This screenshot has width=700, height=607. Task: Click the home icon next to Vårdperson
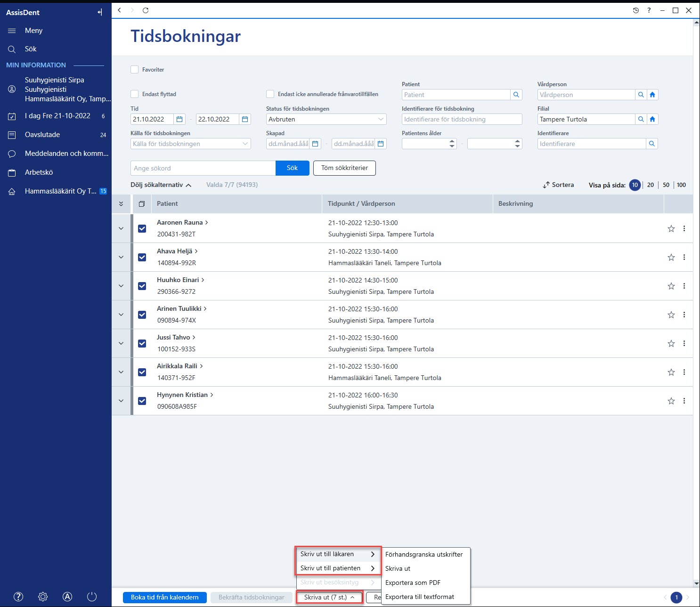652,95
